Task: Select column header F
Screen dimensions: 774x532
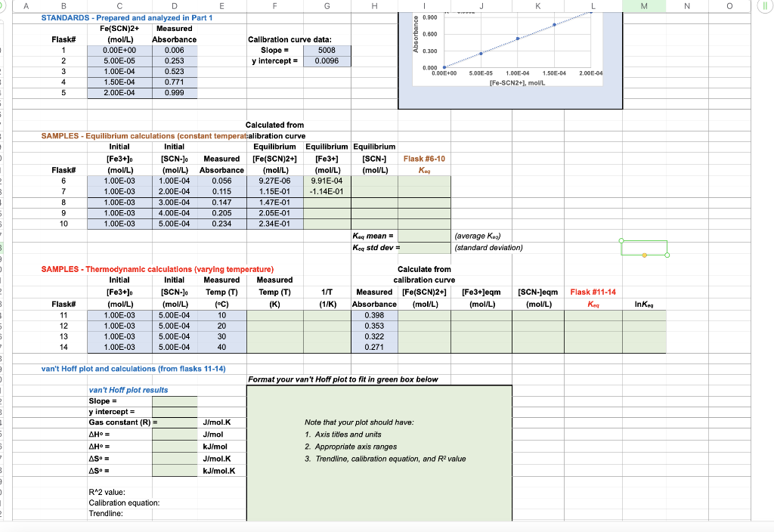Action: click(x=274, y=6)
